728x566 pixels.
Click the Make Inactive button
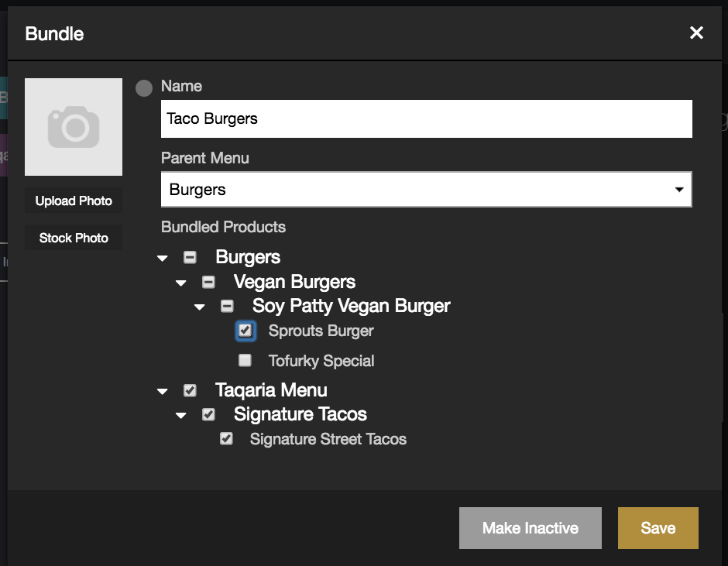pyautogui.click(x=531, y=528)
